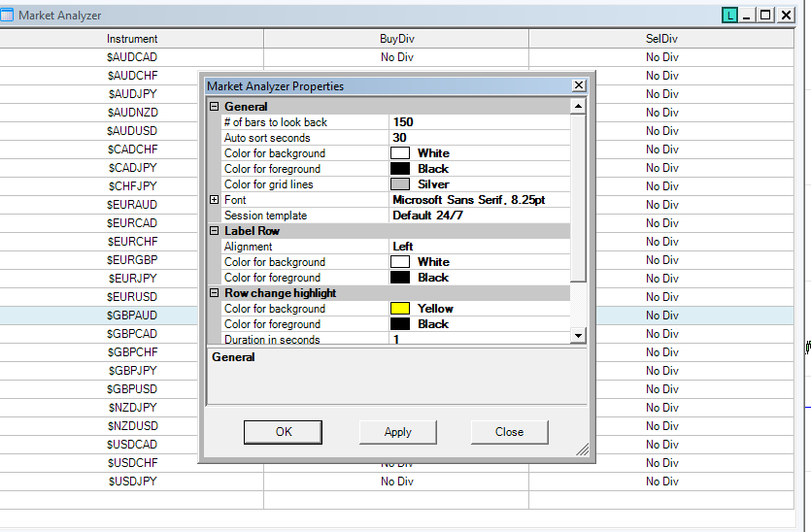Select the Session template value Default 24/7
This screenshot has height=532, width=811.
click(480, 216)
